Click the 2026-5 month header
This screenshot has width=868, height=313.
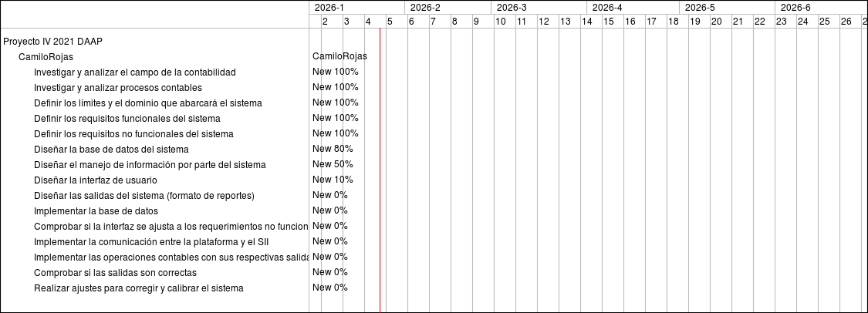[x=700, y=8]
